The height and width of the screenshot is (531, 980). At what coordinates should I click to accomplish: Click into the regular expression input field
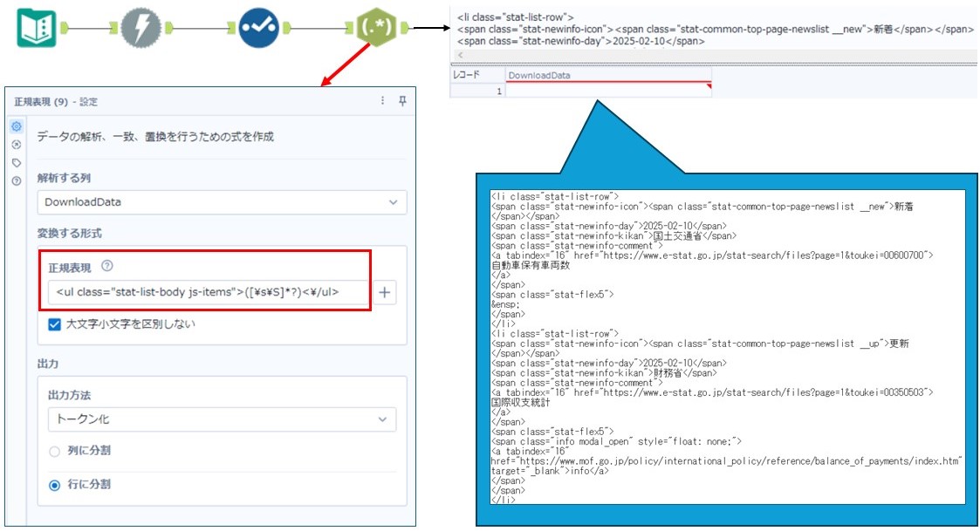[x=209, y=293]
